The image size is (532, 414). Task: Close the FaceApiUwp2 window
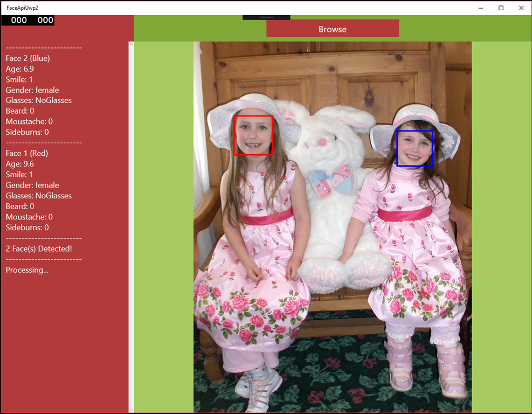coord(521,8)
